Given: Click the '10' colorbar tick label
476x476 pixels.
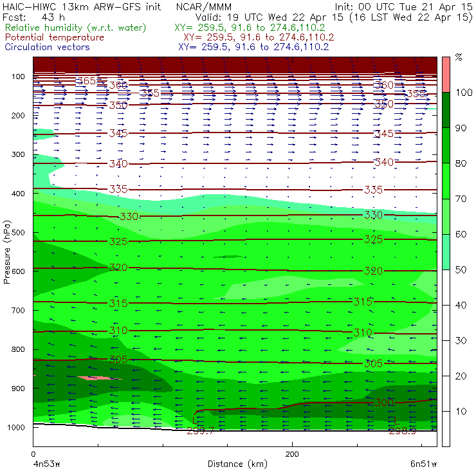Looking at the screenshot, I should [x=461, y=412].
